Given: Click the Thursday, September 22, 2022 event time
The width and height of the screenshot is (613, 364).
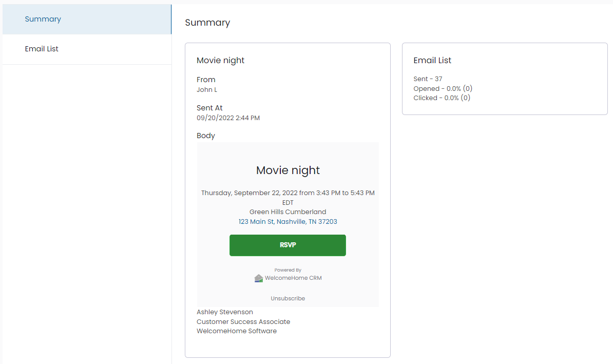Looking at the screenshot, I should click(288, 198).
